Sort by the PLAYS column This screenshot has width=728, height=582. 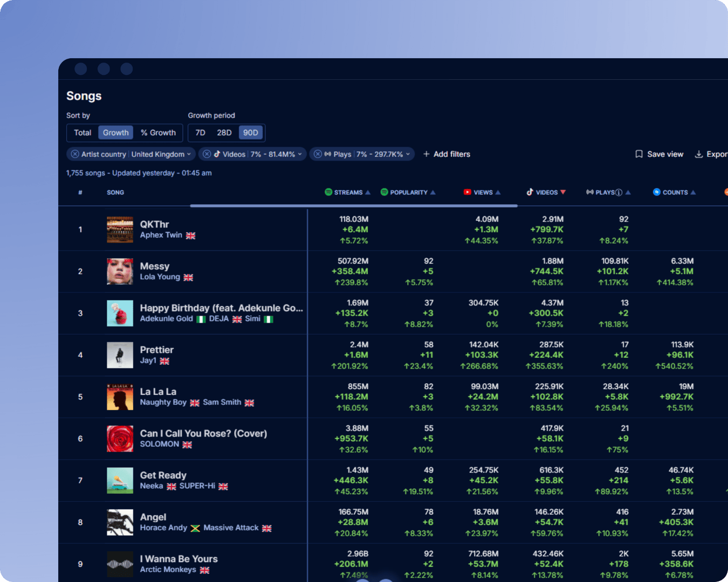tap(608, 192)
